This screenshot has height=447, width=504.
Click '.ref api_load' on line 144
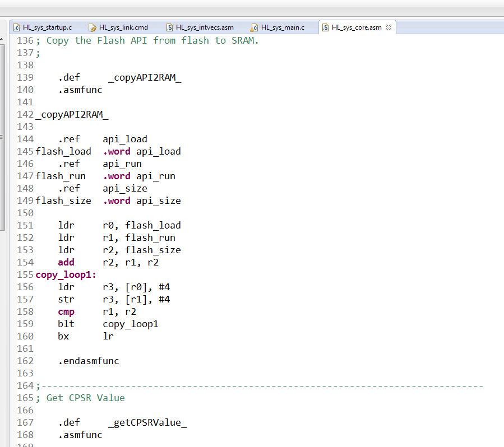coord(103,139)
